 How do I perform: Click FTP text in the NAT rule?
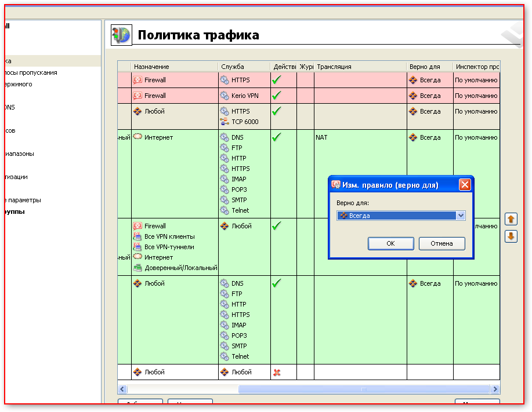tap(237, 148)
